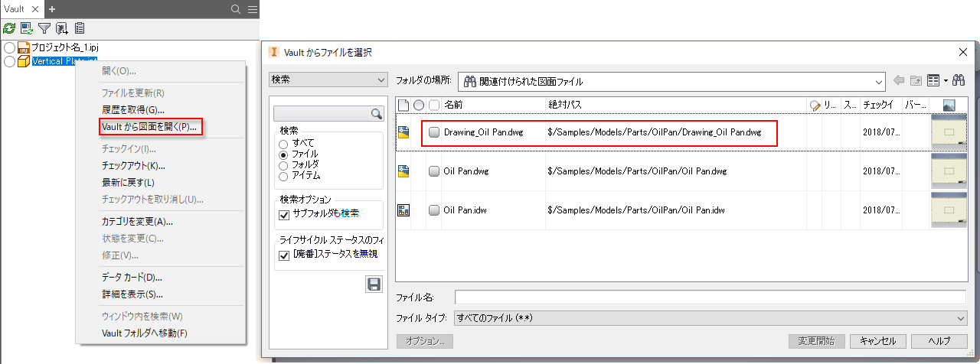Viewport: 980px width, 364px height.
Task: Choose チェックアウト(K)... in context menu
Action: coord(133,166)
